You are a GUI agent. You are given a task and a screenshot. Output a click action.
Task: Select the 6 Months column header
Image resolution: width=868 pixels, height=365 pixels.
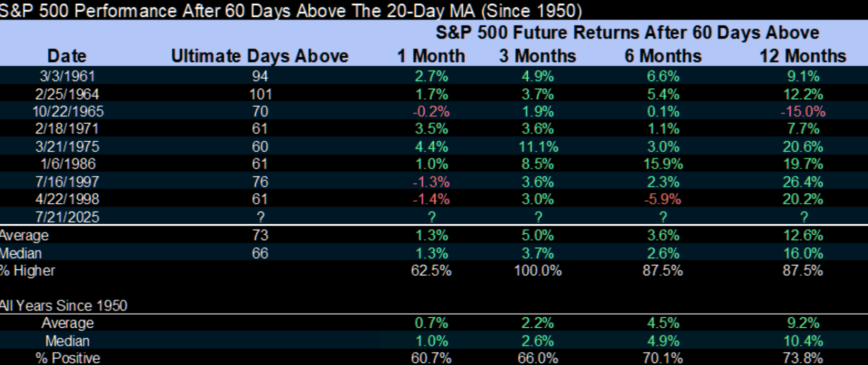[x=663, y=56]
